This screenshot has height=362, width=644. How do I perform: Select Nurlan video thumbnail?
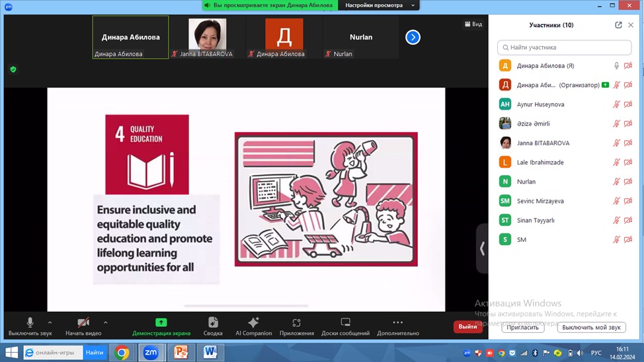coord(361,38)
